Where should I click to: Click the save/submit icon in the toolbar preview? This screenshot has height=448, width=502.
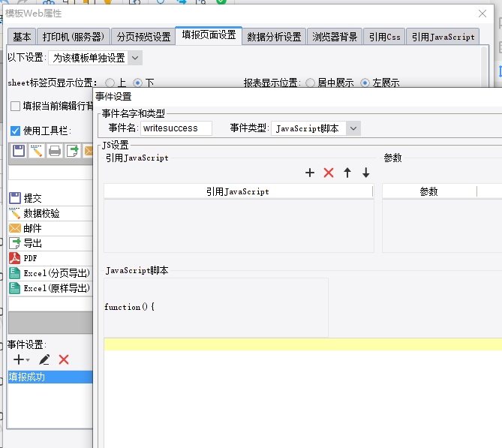pyautogui.click(x=19, y=151)
